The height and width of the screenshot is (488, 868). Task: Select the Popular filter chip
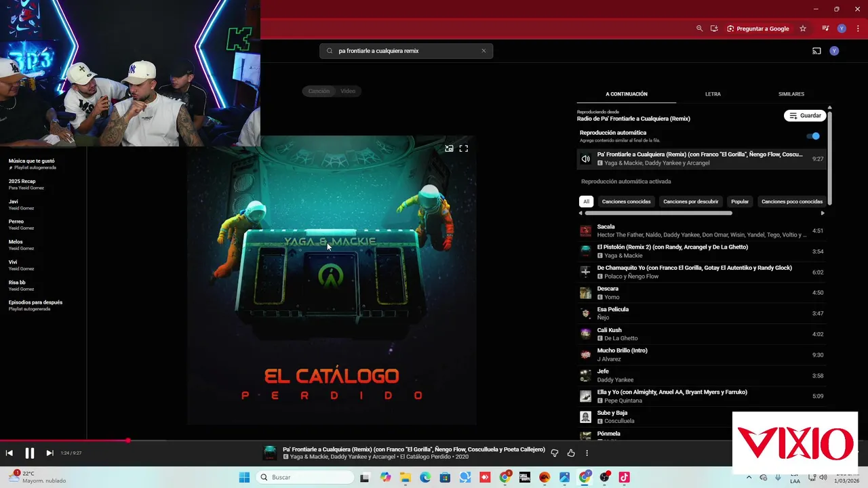coord(740,201)
